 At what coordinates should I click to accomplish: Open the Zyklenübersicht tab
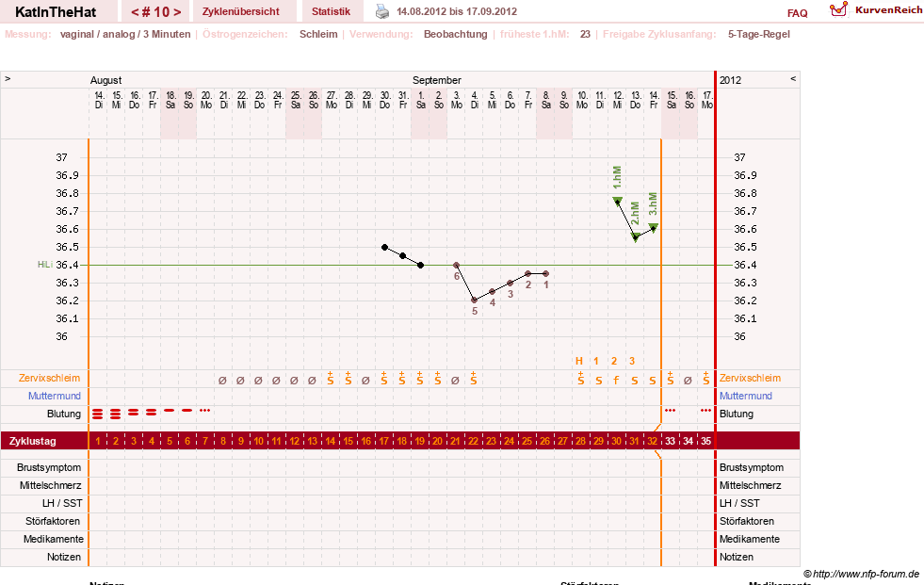pyautogui.click(x=240, y=12)
